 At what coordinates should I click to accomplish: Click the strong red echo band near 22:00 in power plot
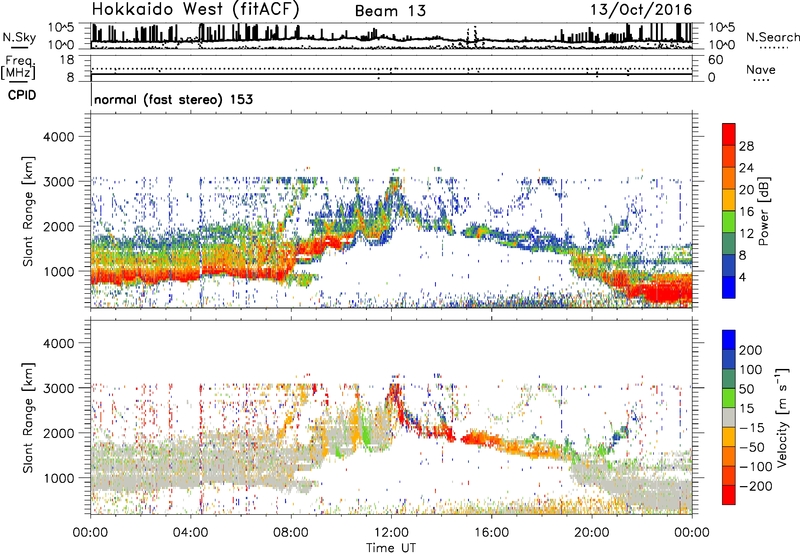658,292
